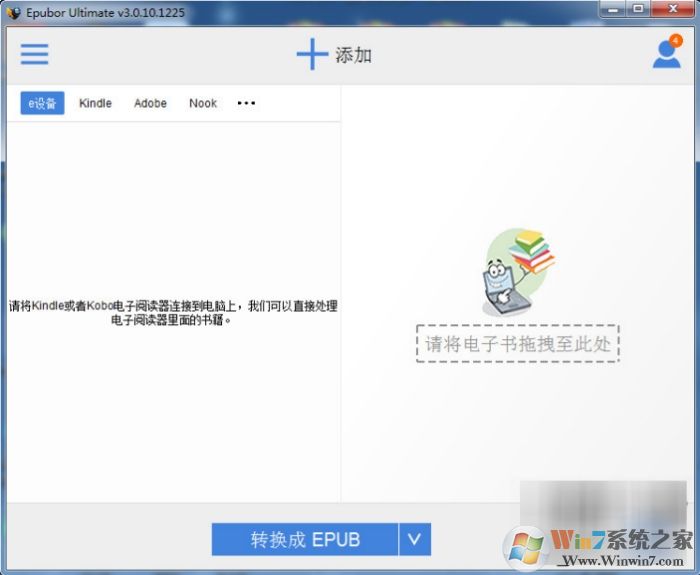Click the Epubor app icon in title bar
The height and width of the screenshot is (575, 700).
click(13, 12)
